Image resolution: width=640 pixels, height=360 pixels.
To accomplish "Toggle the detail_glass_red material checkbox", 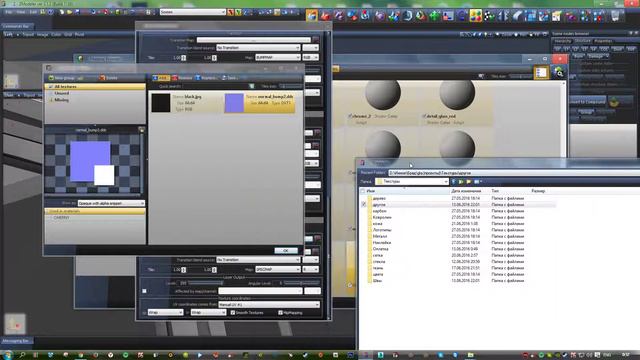I will (424, 116).
